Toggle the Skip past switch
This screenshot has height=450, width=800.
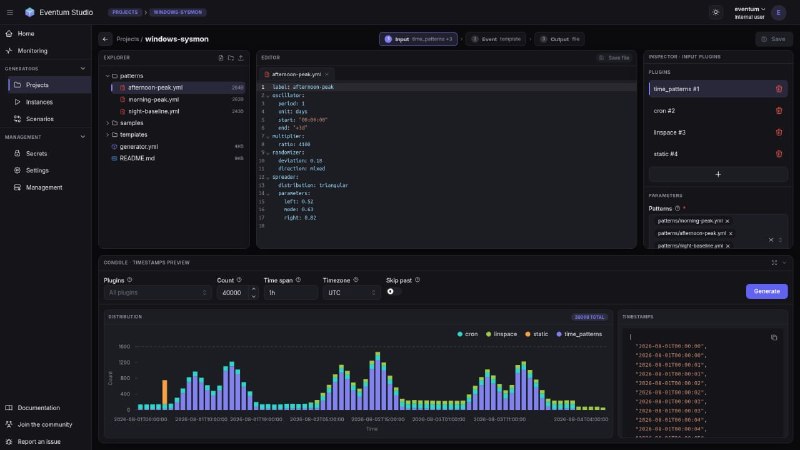point(393,292)
